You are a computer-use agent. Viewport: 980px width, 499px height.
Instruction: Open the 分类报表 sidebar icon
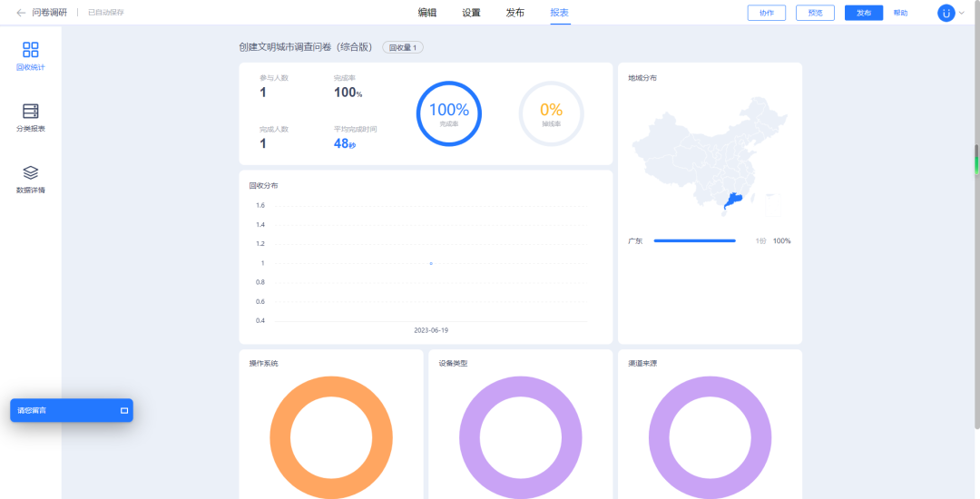(x=31, y=112)
